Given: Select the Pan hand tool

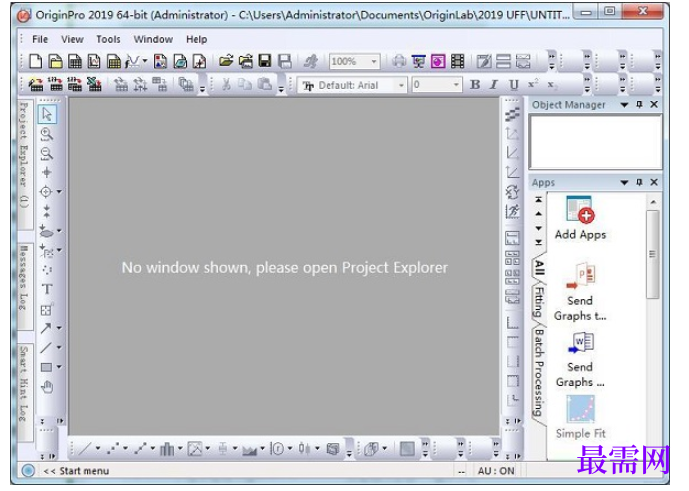Looking at the screenshot, I should click(x=47, y=387).
